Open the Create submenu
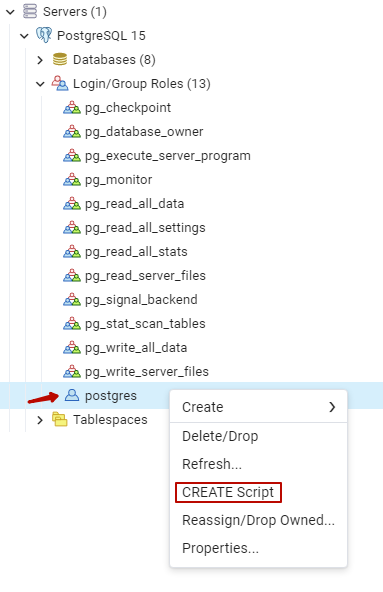Image resolution: width=383 pixels, height=592 pixels. point(258,407)
